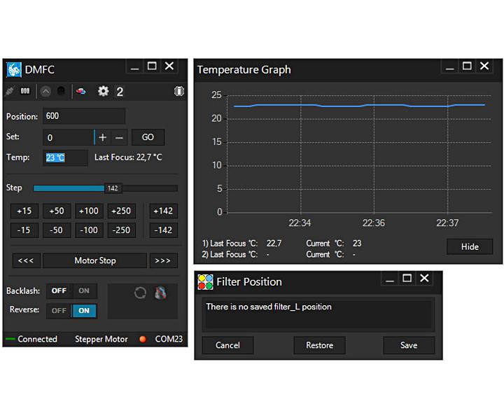Click the Position input field
Image resolution: width=504 pixels, height=420 pixels.
pyautogui.click(x=84, y=116)
